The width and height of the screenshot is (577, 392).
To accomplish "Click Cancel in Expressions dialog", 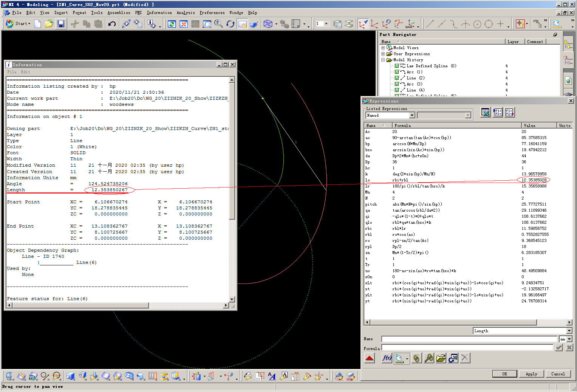I will (558, 374).
